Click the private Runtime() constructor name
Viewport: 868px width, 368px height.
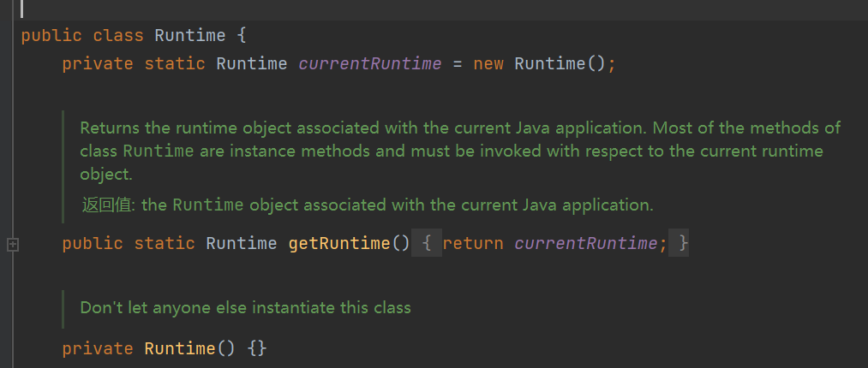(x=178, y=349)
